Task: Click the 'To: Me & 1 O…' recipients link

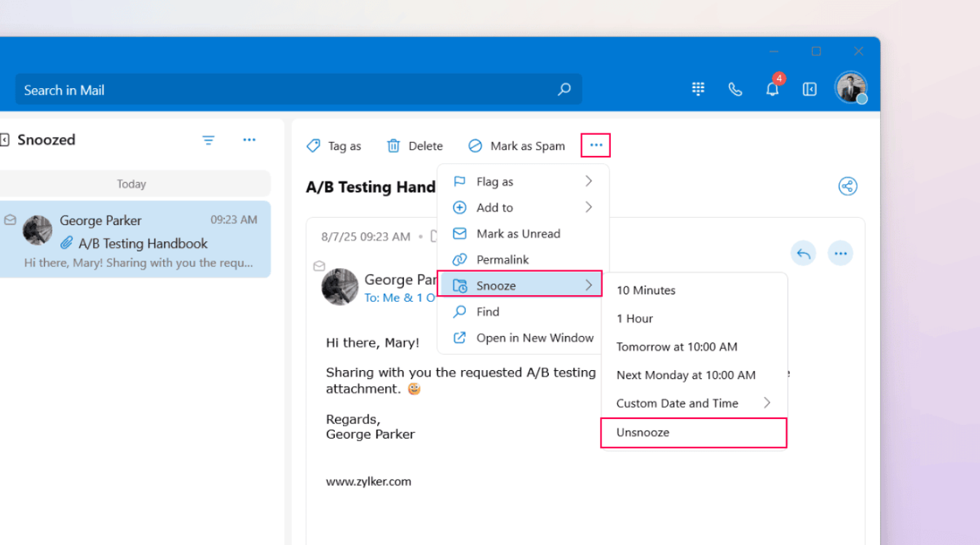Action: point(400,297)
